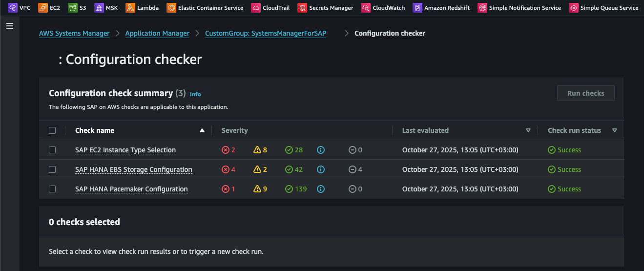The width and height of the screenshot is (644, 271).
Task: Navigate to Application Manager breadcrumb
Action: click(157, 33)
